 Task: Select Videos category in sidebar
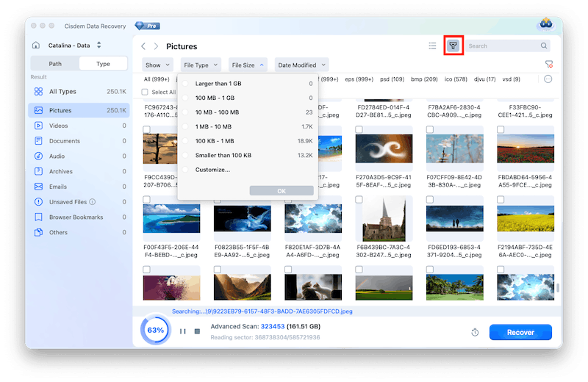tap(79, 126)
